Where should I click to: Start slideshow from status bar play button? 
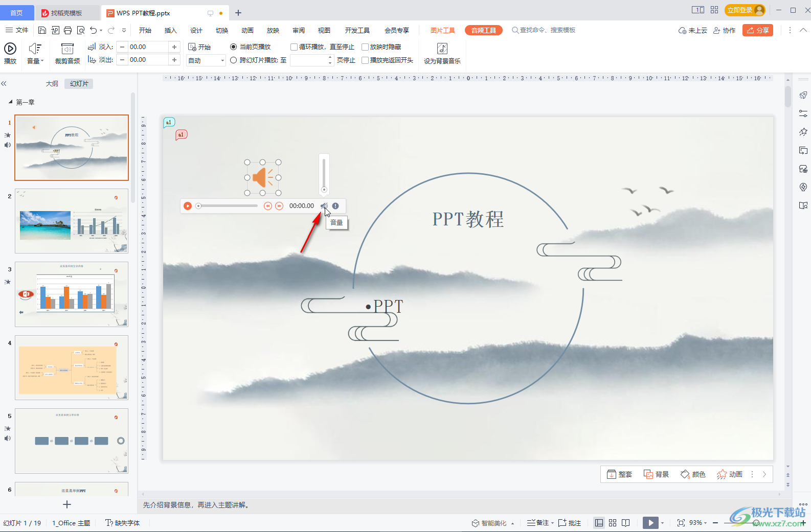click(x=650, y=523)
